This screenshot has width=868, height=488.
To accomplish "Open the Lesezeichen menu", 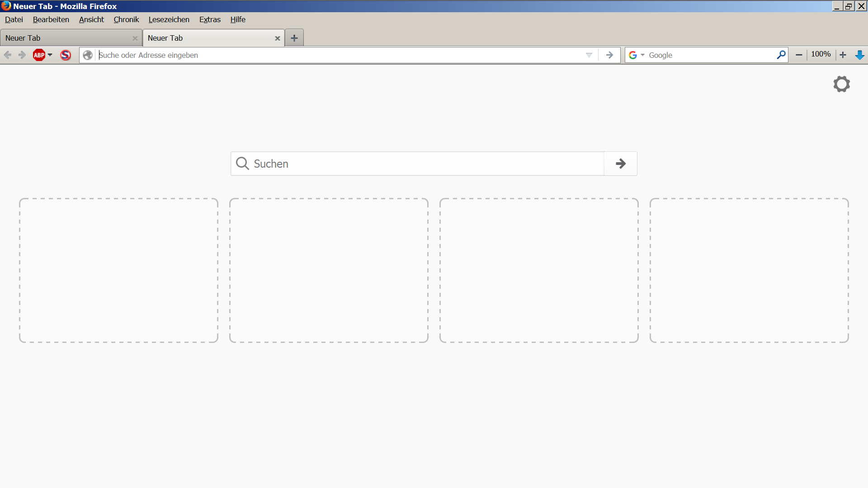I will [x=169, y=19].
